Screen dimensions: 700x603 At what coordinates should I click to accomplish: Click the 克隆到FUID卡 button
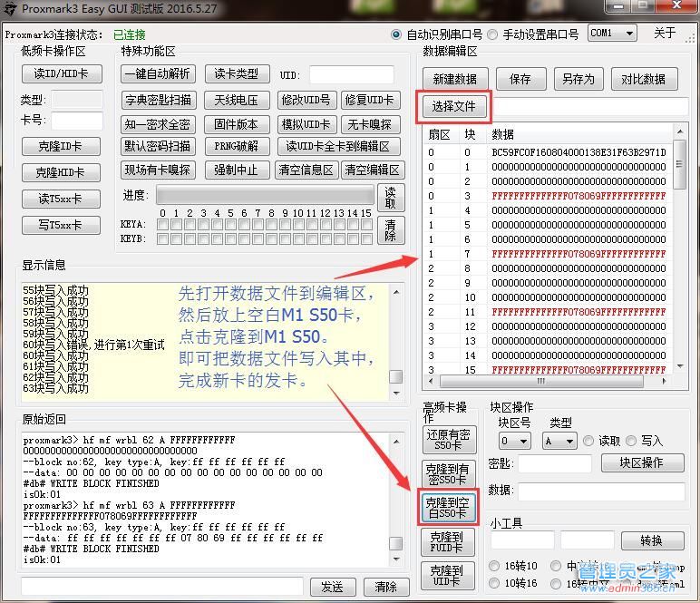click(x=447, y=542)
